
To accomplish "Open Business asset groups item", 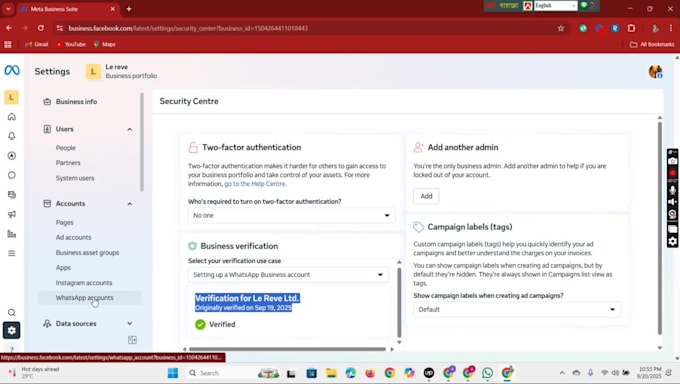I will pos(87,253).
